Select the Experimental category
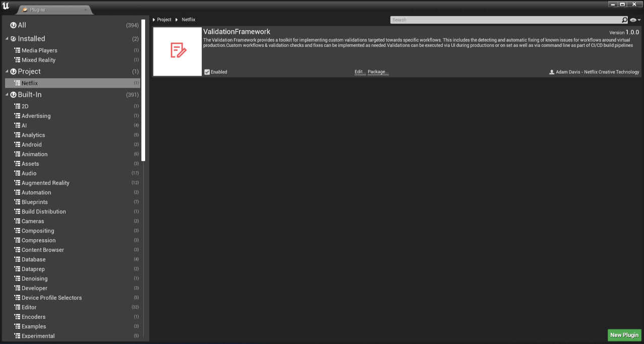644x344 pixels. (x=72, y=336)
